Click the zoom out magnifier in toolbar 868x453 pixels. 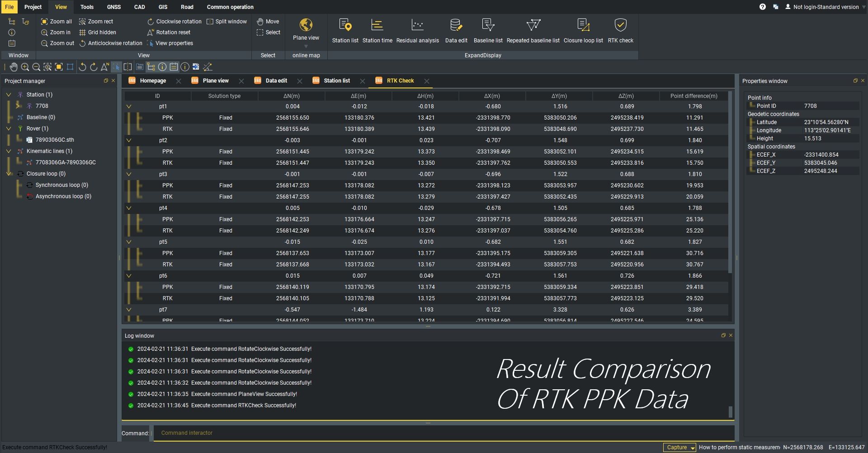[36, 67]
